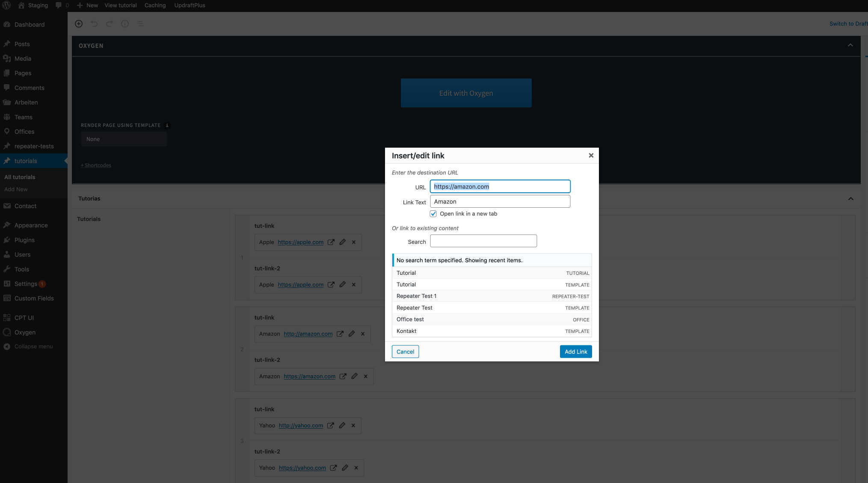
Task: Remove the Amazon tut-link
Action: [363, 334]
